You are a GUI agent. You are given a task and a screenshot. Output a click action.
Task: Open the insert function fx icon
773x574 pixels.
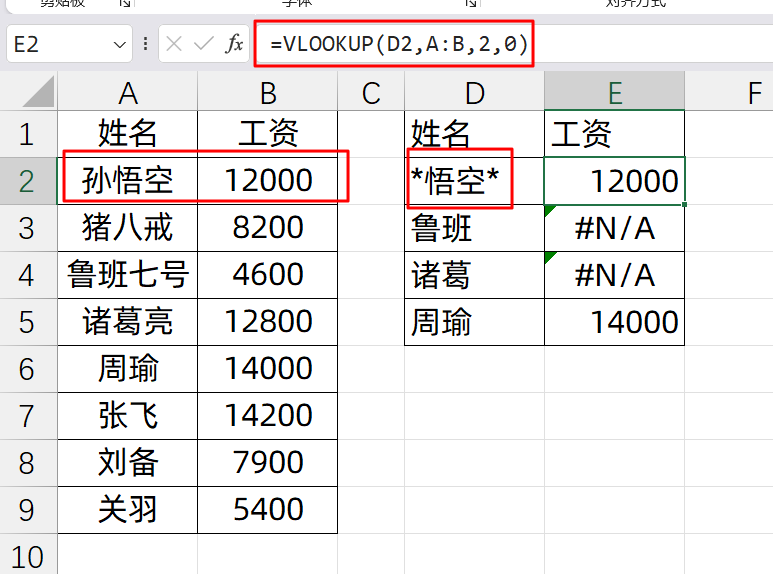tap(234, 44)
